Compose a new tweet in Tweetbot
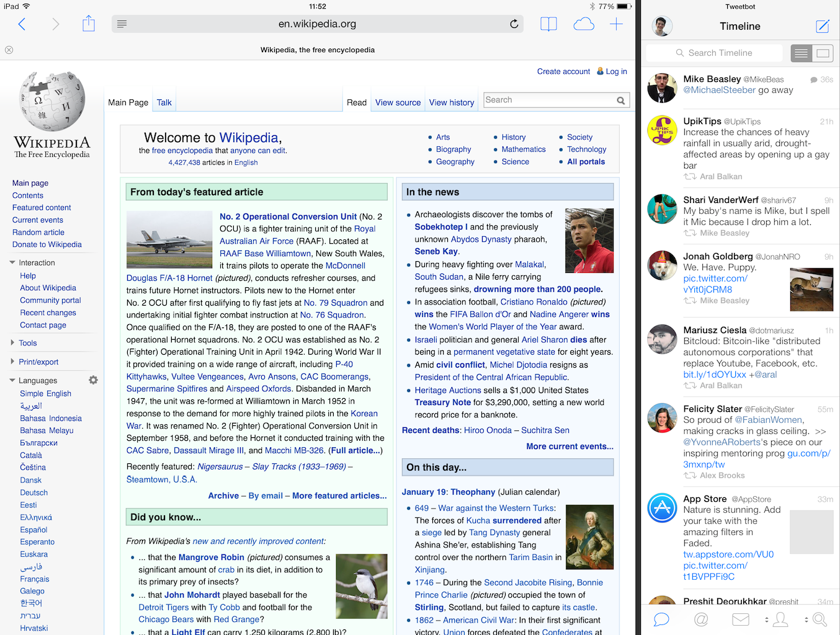The height and width of the screenshot is (635, 840). click(x=823, y=26)
